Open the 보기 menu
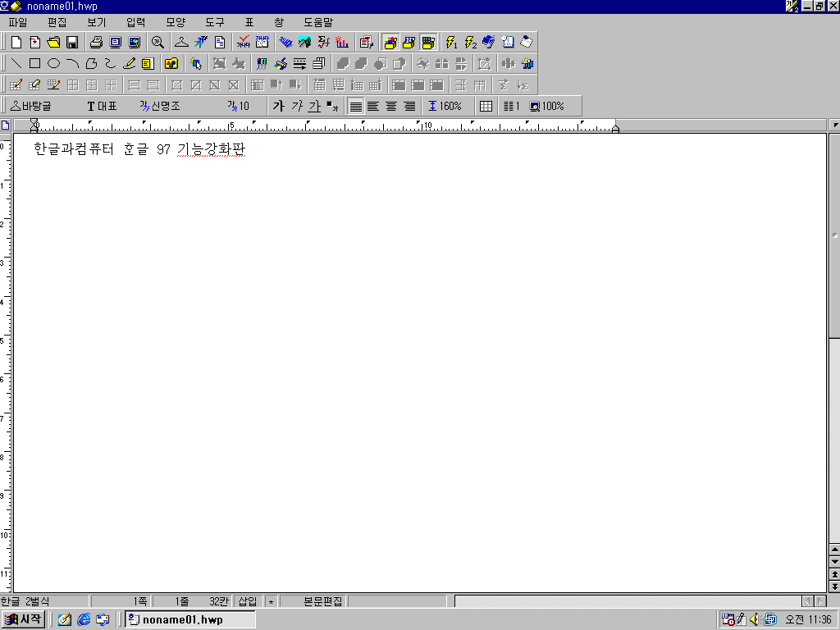 (97, 22)
